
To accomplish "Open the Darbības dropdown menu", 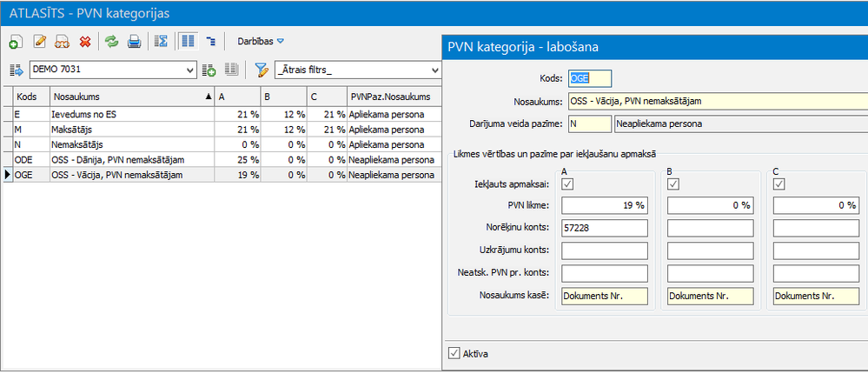I will click(261, 41).
